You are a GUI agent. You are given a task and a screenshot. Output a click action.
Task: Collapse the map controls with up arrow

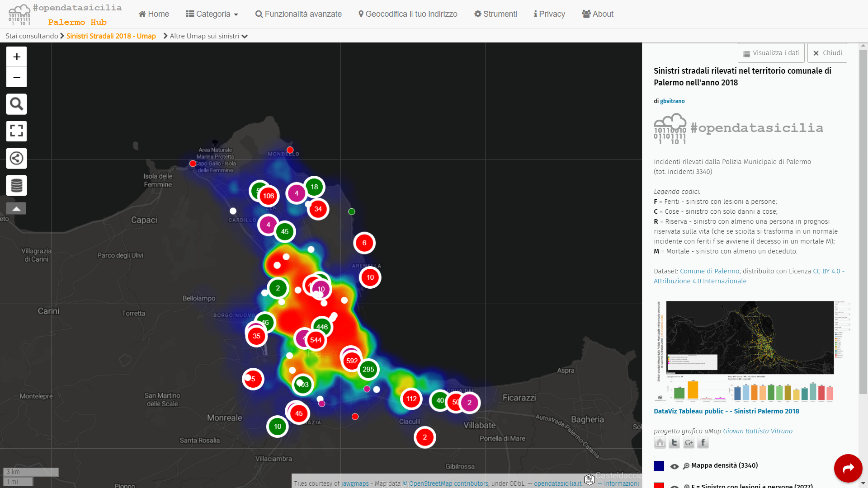click(x=16, y=208)
